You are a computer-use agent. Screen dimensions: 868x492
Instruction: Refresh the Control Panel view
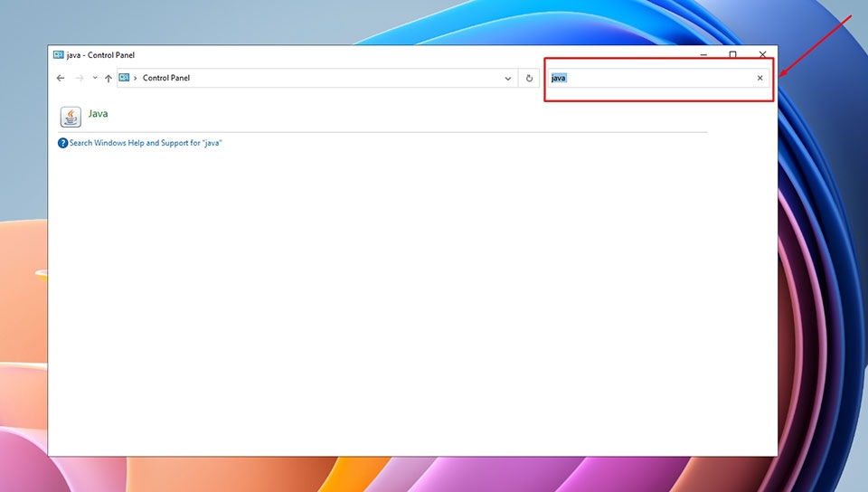coord(529,78)
